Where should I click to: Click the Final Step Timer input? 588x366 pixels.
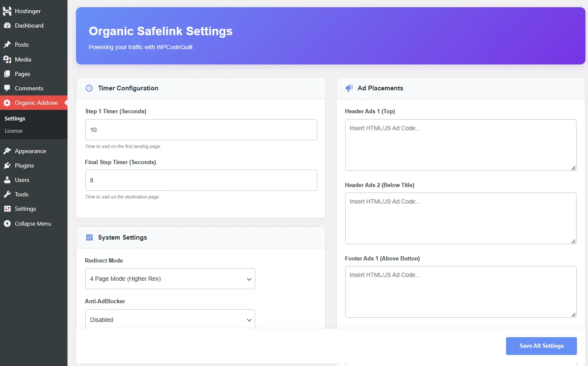(201, 180)
